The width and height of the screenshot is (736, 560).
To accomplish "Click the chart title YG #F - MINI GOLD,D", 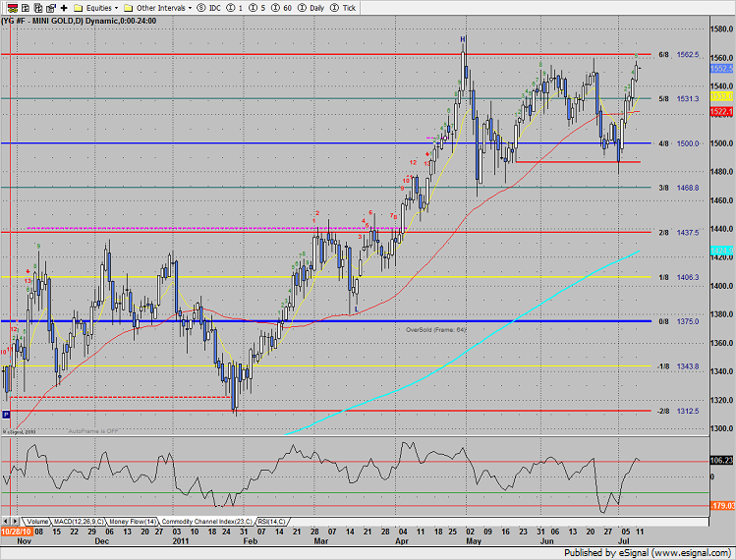I will (42, 21).
